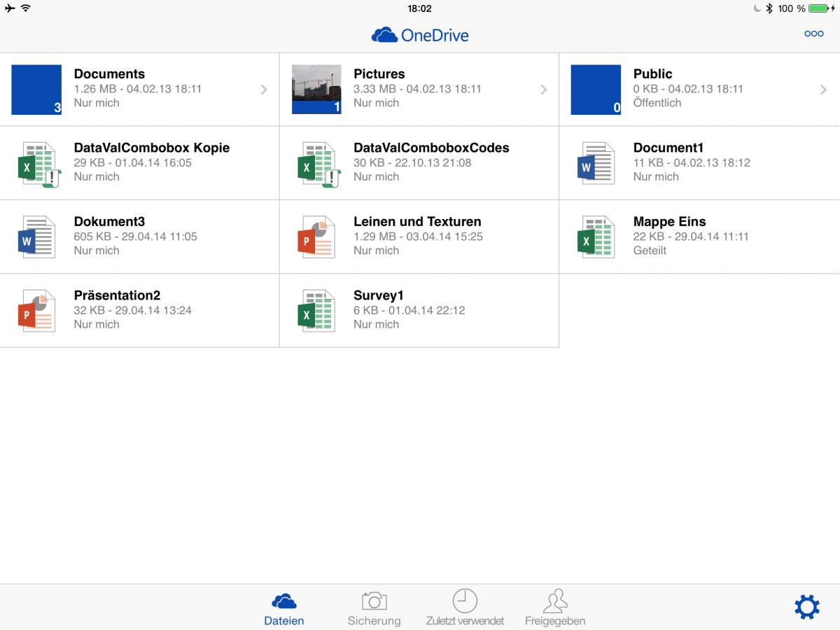This screenshot has width=840, height=630.
Task: Tap the OneDrive title text
Action: (435, 34)
